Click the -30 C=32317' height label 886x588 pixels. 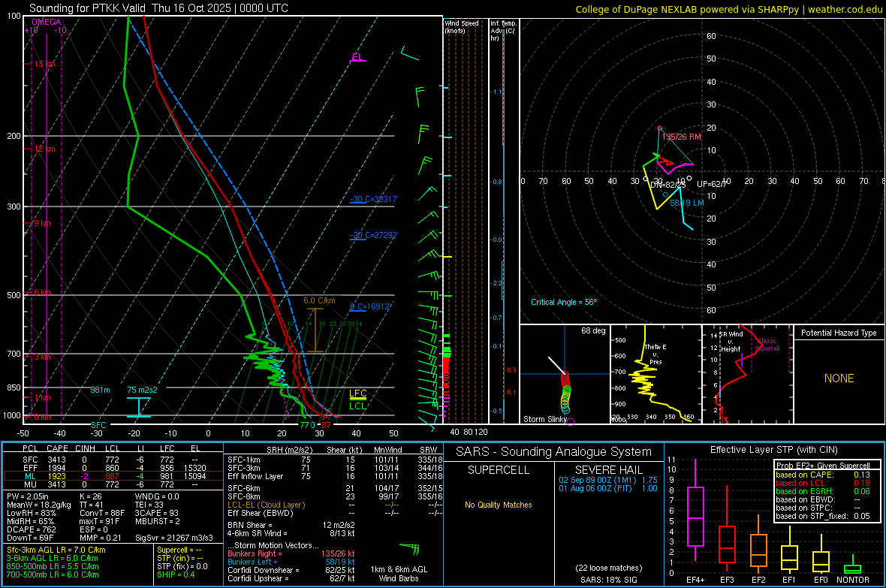[x=374, y=199]
